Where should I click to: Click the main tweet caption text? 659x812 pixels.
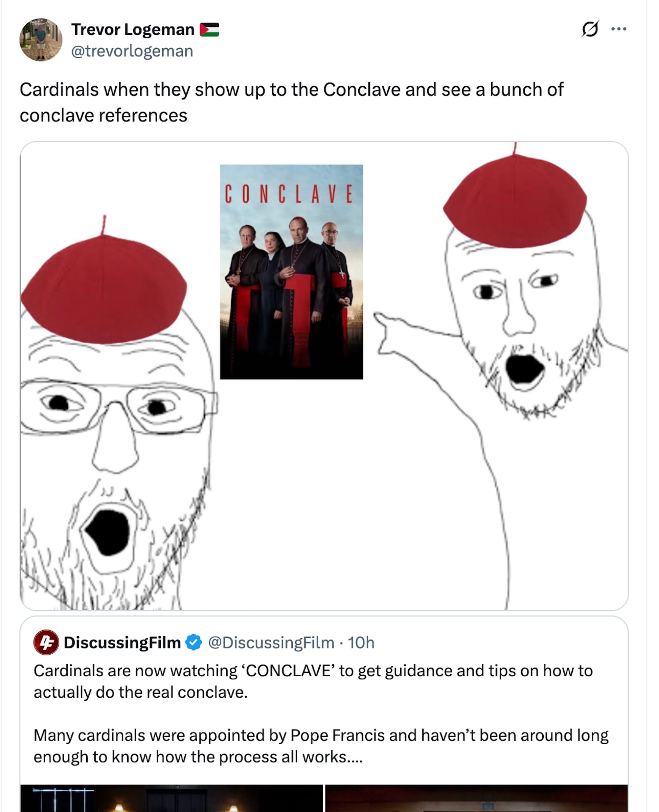pos(292,103)
